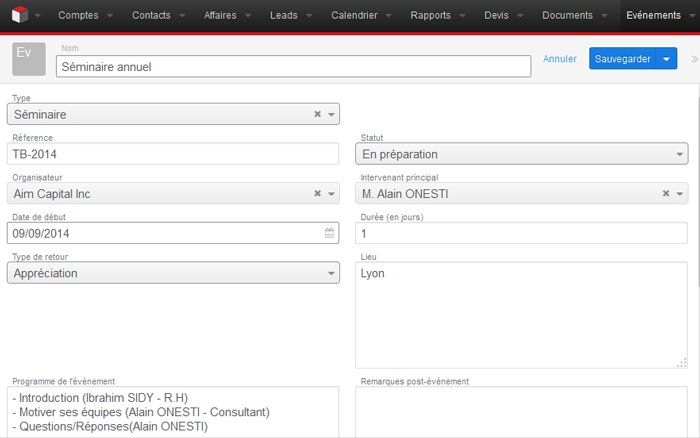
Task: Click the double-chevron icon beside Sauvegarder
Action: click(x=693, y=59)
